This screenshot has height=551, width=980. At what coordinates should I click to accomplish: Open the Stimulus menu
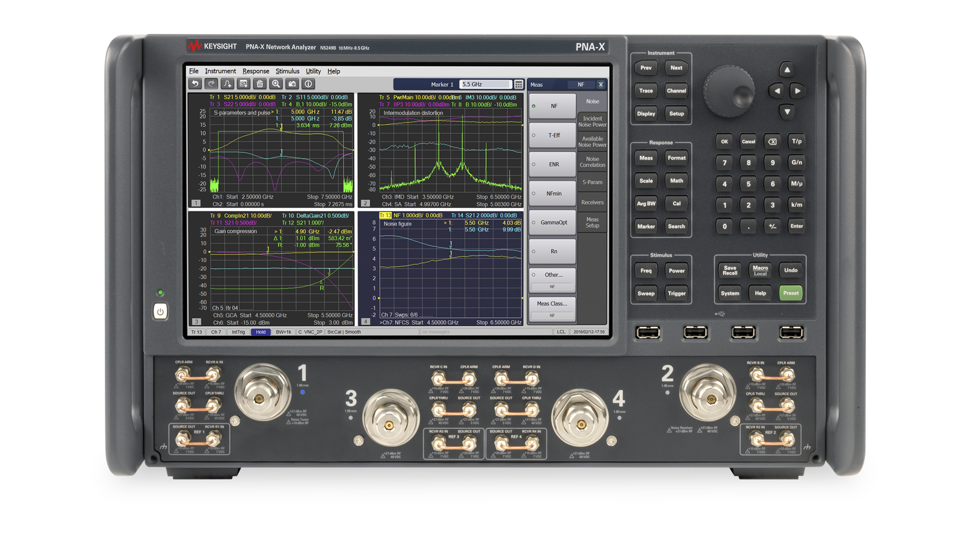pos(287,71)
